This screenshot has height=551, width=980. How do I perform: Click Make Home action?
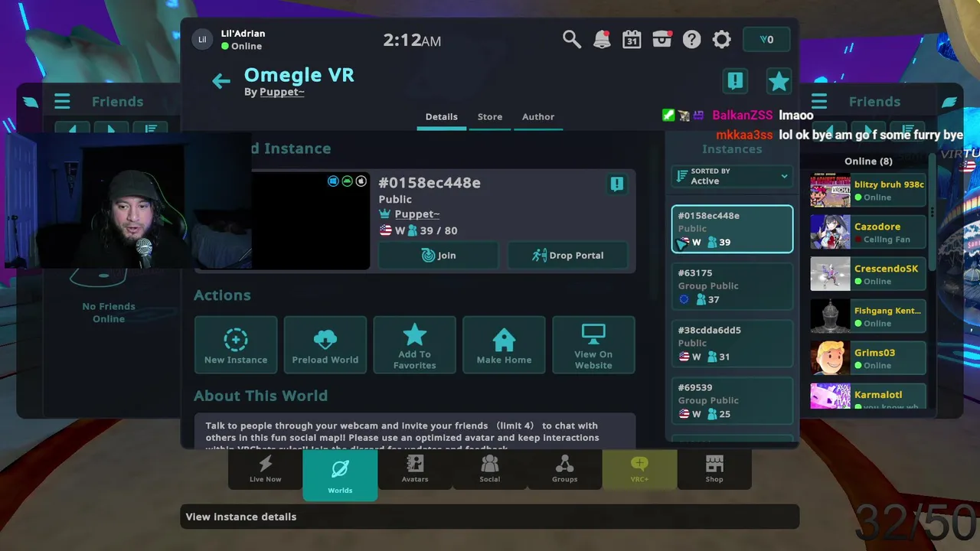click(504, 344)
